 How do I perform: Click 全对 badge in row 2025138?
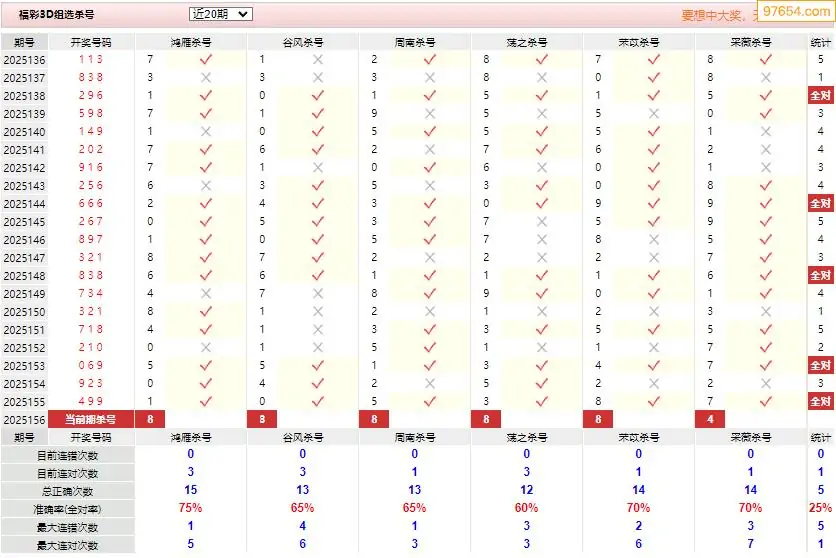821,95
